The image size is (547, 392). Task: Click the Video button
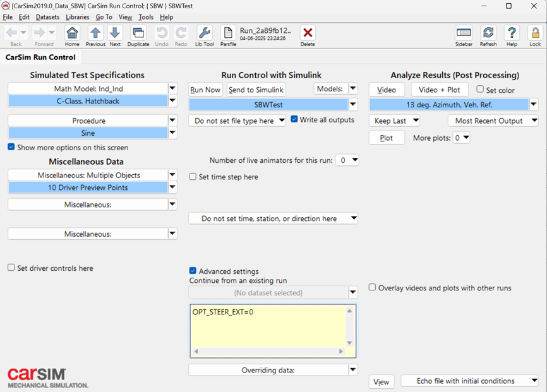(x=387, y=90)
